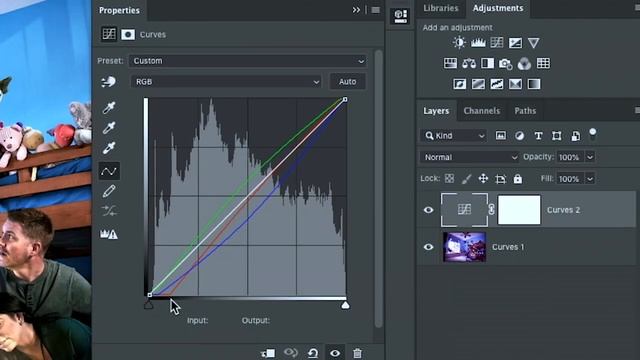Switch to the Paths tab

point(525,111)
